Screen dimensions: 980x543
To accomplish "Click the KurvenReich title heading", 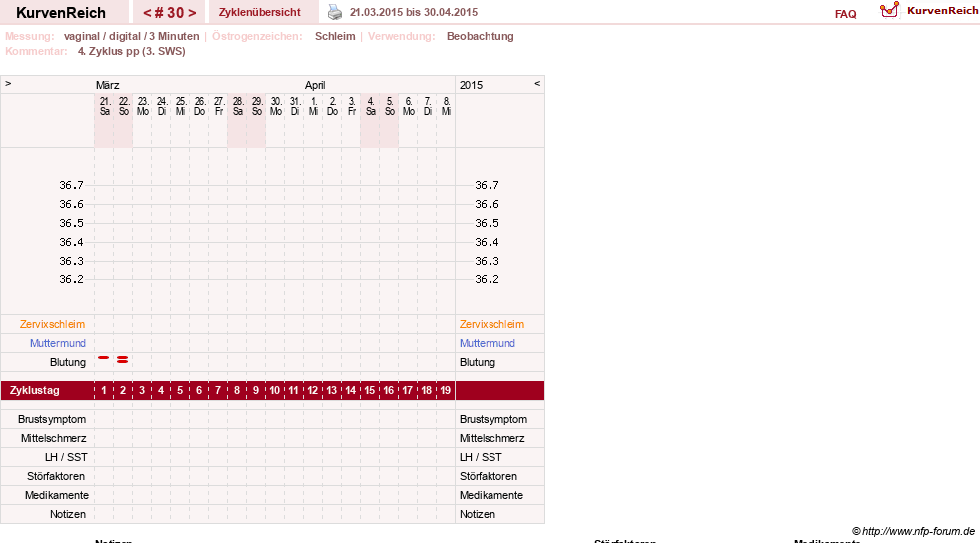I will 61,13.
